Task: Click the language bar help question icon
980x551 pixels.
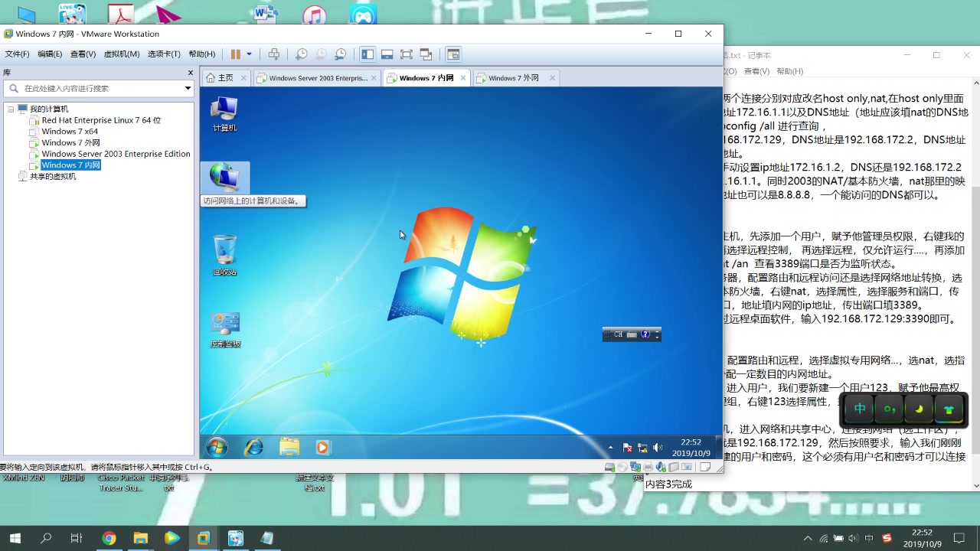Action: 645,334
